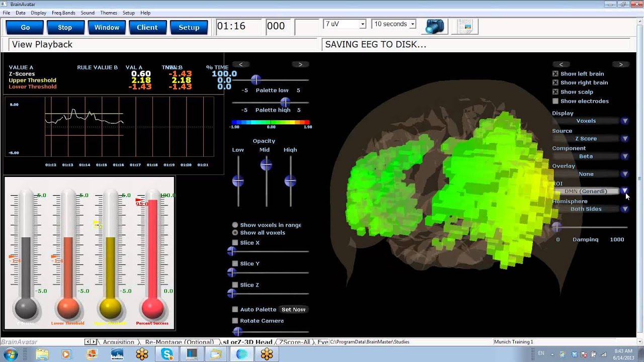Switch to the Acquisition tab
The height and width of the screenshot is (362, 644).
(x=118, y=342)
